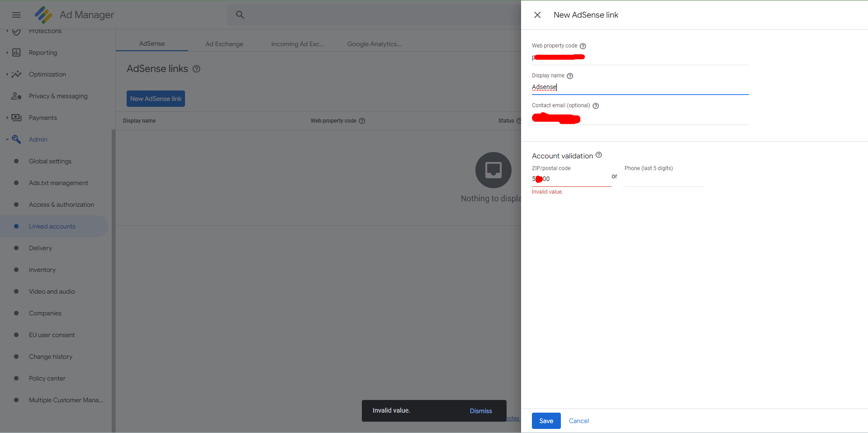Image resolution: width=868 pixels, height=433 pixels.
Task: Click help icon next to Web property code field
Action: pos(583,46)
